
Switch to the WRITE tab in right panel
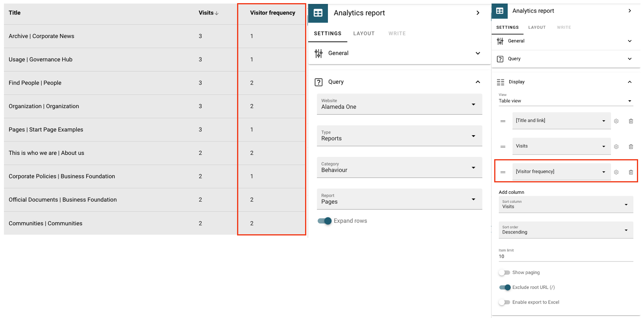pyautogui.click(x=564, y=28)
